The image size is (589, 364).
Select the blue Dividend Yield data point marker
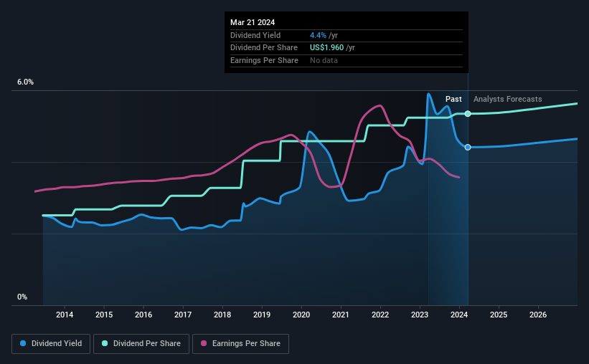click(468, 148)
